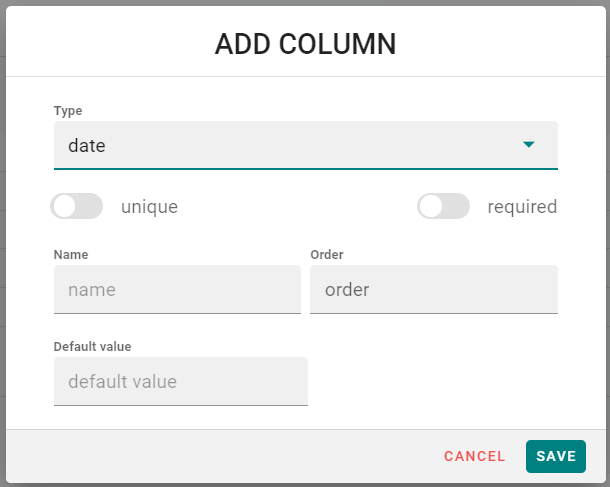
Task: Save the new column
Action: click(x=555, y=456)
